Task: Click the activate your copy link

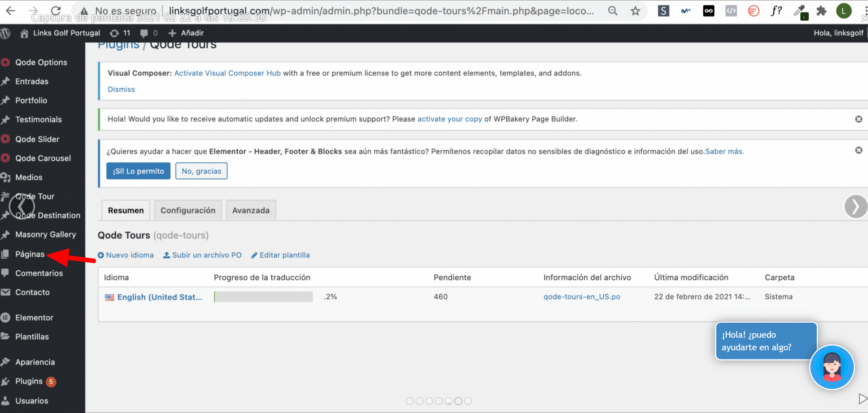Action: (449, 119)
